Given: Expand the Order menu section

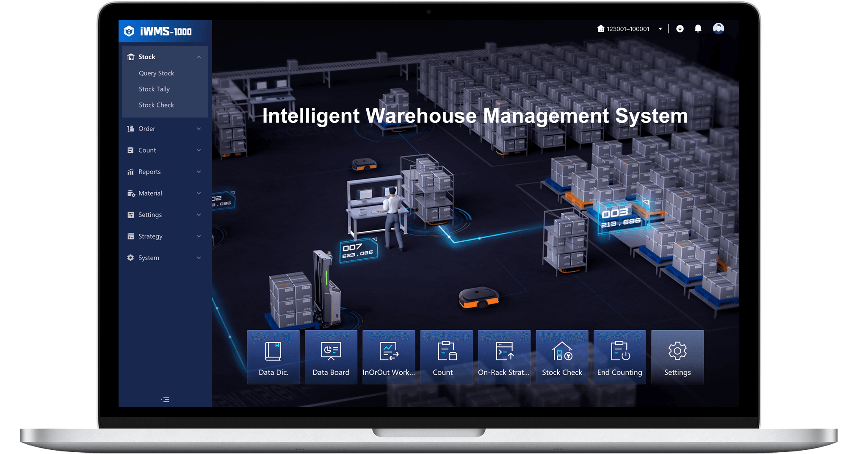Looking at the screenshot, I should click(165, 129).
